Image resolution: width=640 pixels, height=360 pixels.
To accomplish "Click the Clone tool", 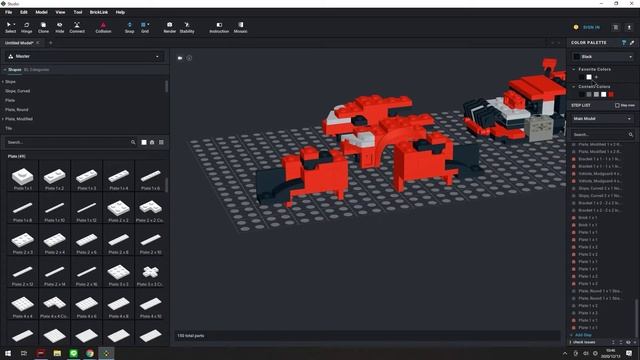I will (43, 27).
